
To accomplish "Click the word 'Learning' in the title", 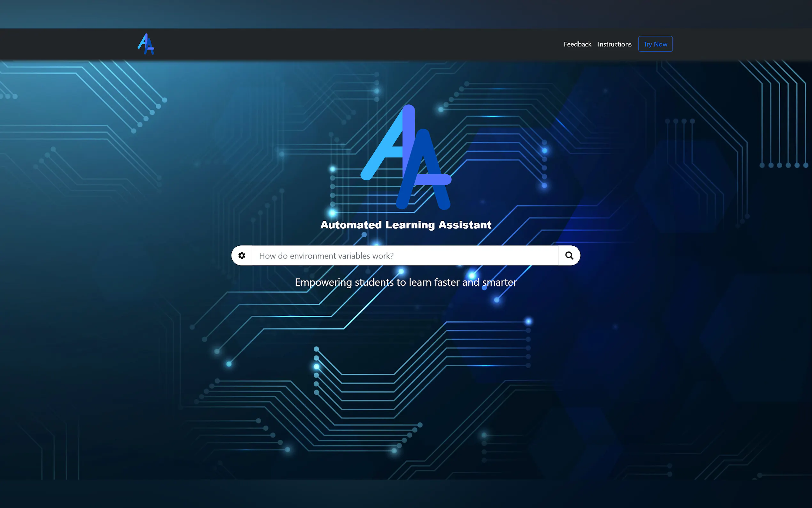I will point(410,225).
